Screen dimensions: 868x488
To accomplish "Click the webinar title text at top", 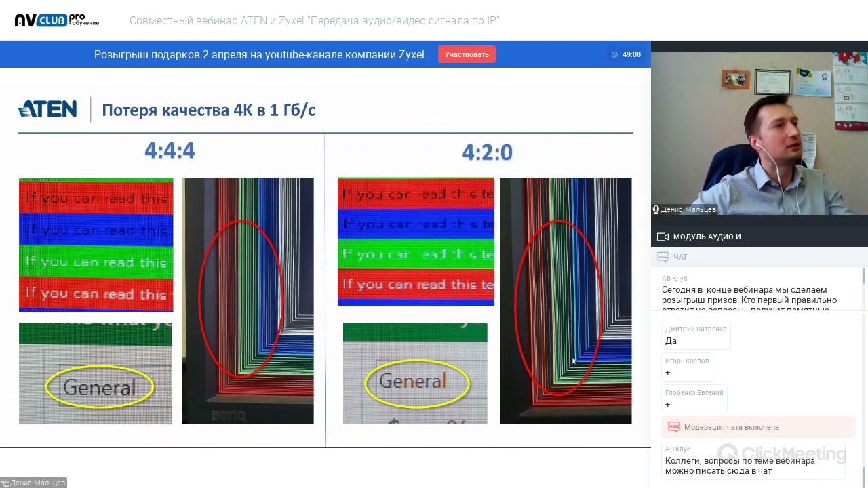I will [315, 20].
